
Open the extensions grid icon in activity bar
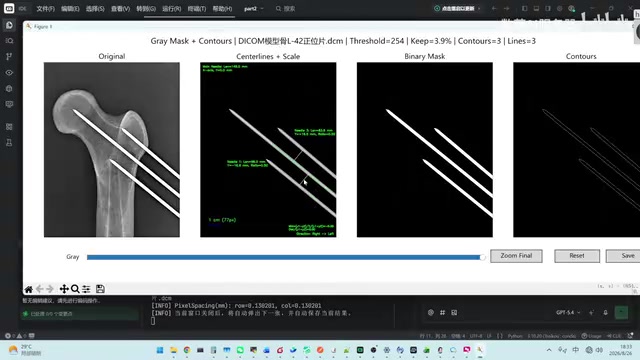coord(9,127)
